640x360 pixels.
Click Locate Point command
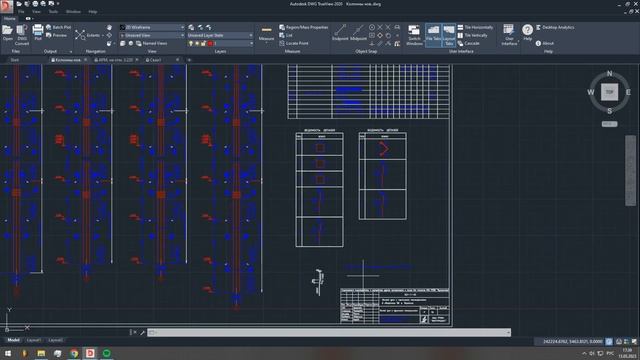(x=293, y=43)
